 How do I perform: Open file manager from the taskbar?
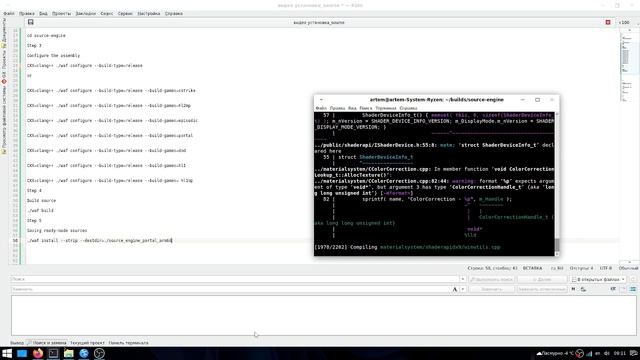click(69, 353)
